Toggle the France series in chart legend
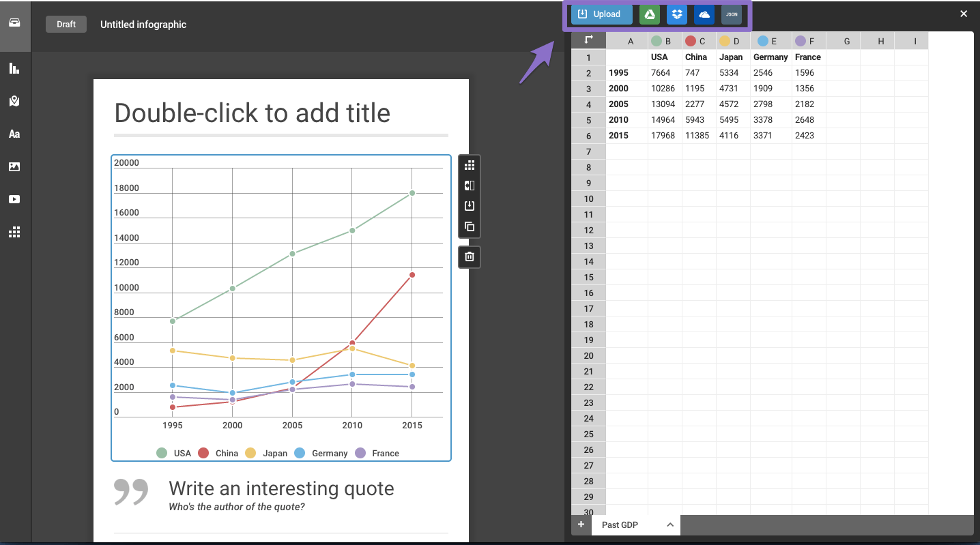The image size is (980, 545). click(377, 453)
